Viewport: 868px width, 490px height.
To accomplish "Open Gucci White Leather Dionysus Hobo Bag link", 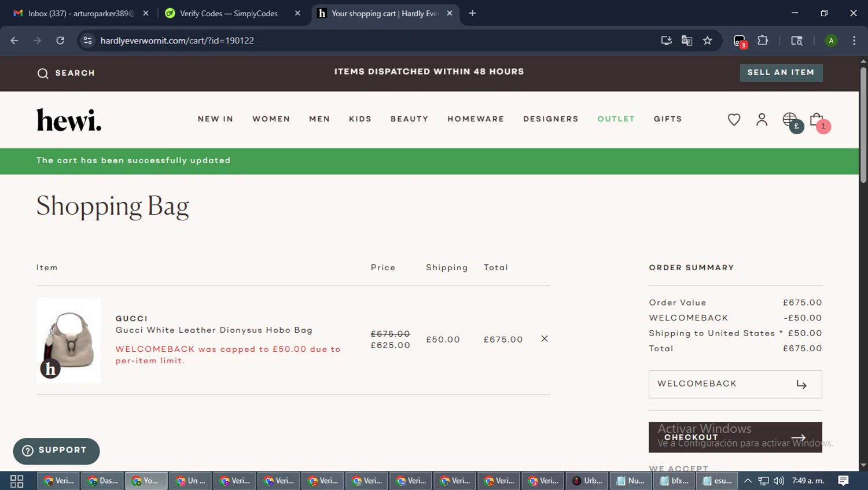I will pos(214,330).
